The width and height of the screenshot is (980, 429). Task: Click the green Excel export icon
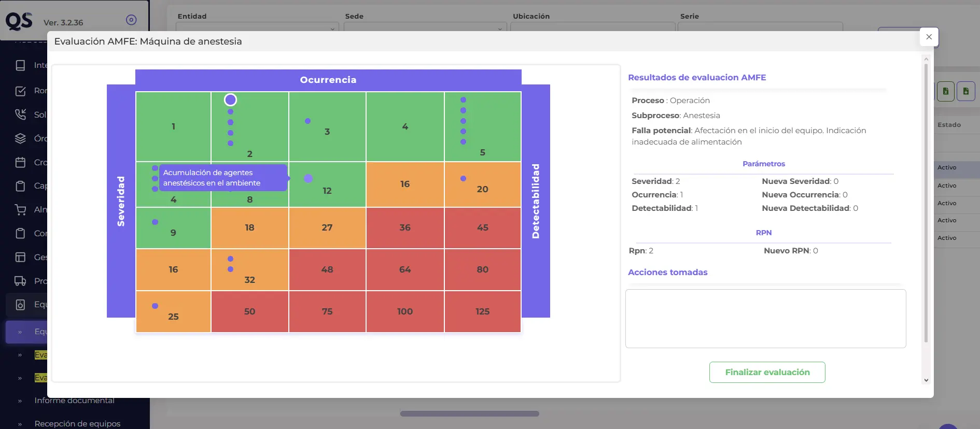tap(946, 91)
